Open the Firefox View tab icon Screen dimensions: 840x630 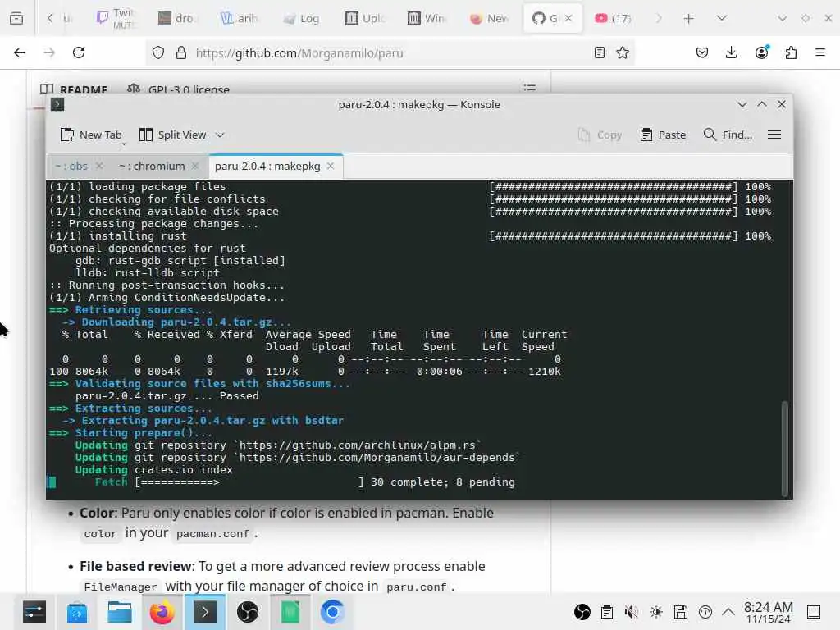coord(16,18)
